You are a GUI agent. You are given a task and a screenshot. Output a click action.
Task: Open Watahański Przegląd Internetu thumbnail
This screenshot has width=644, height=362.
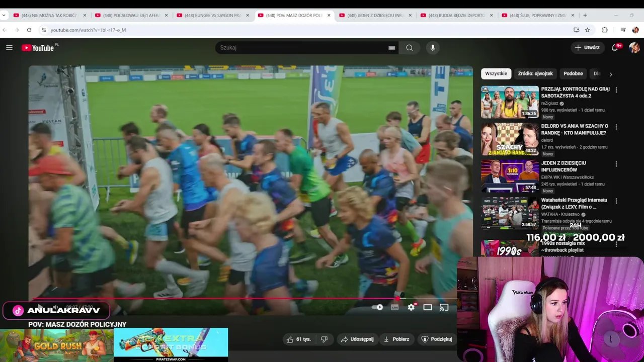click(510, 213)
